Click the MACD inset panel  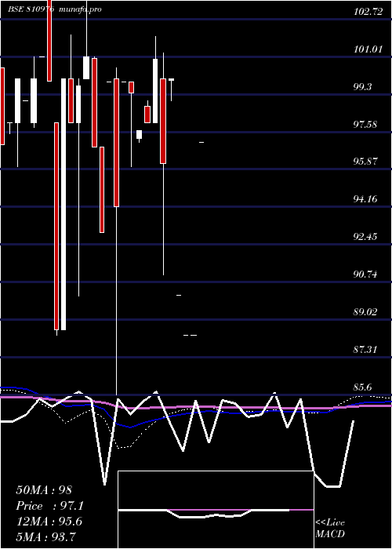(216, 510)
